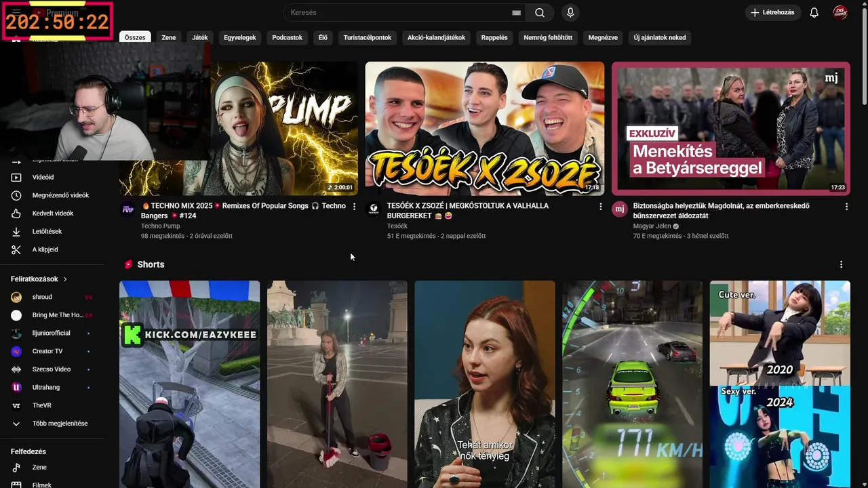Open options menu for Techno Mix video

click(354, 207)
